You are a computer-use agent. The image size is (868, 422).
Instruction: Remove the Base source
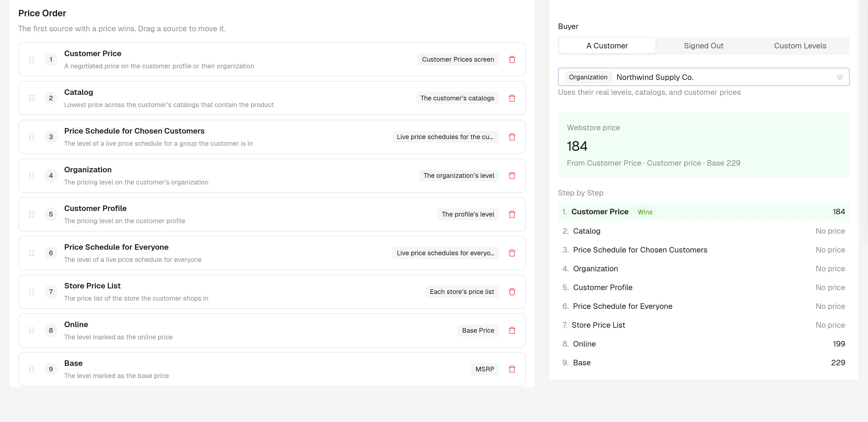(512, 369)
